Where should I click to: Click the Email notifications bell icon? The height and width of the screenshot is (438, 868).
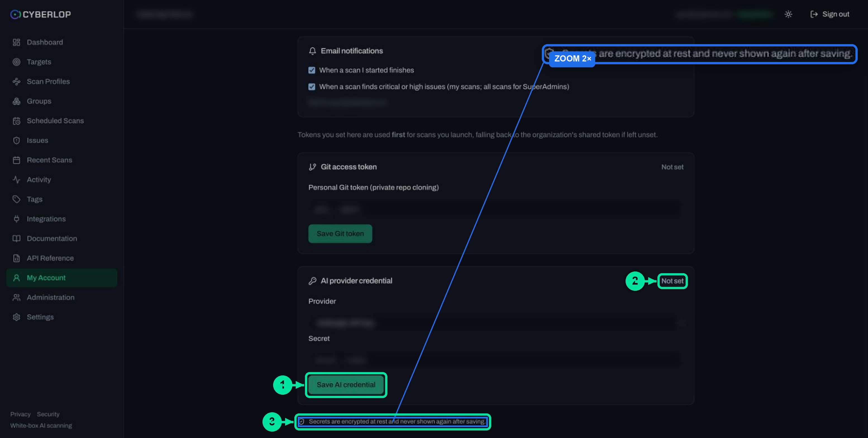pos(312,51)
